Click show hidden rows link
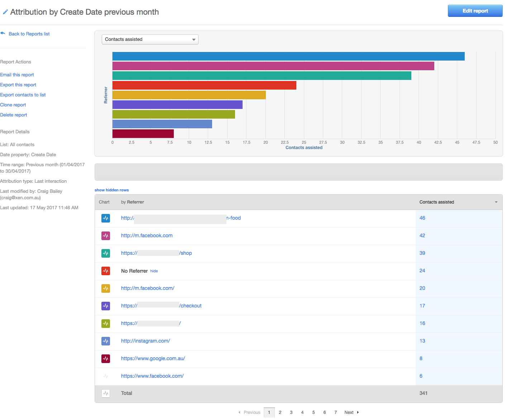 coord(111,190)
